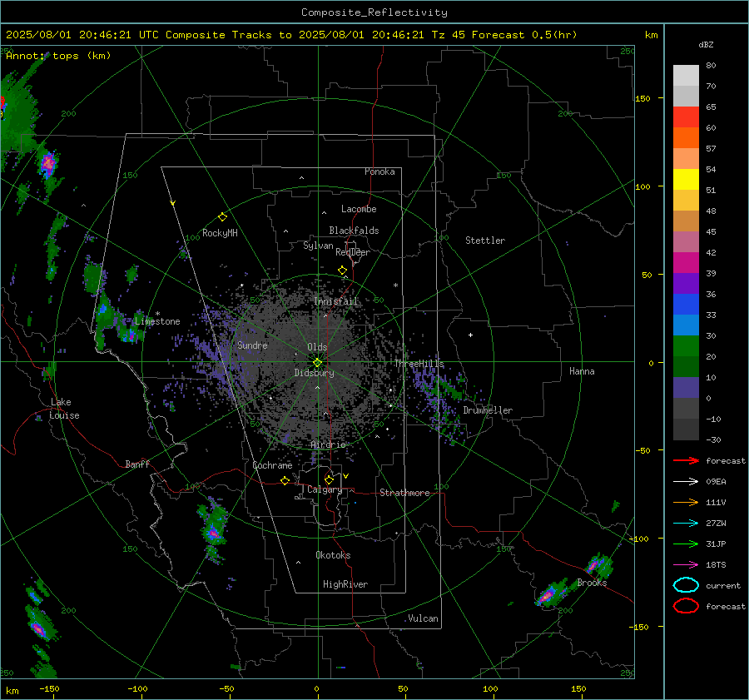Click the magenta 18TS track arrow
The width and height of the screenshot is (749, 700).
(686, 565)
